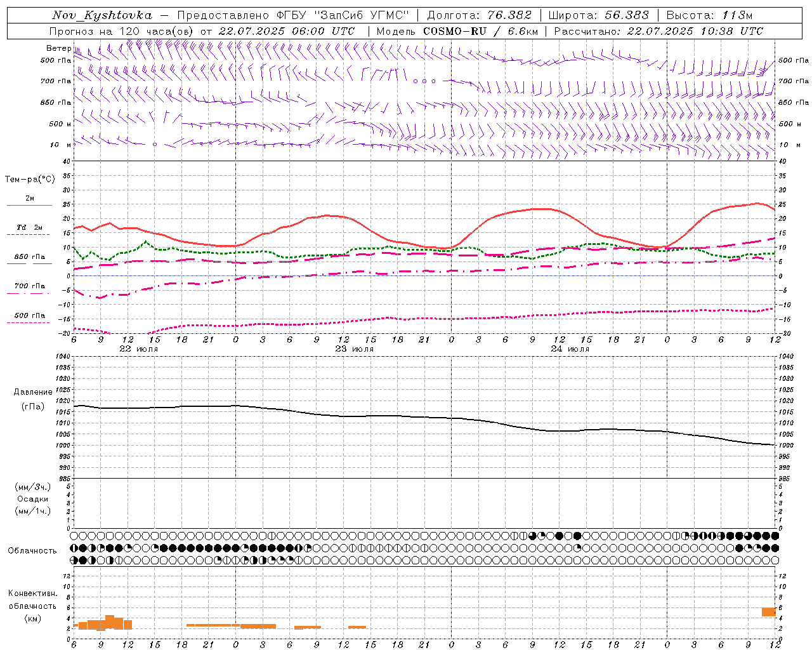Viewport: 812px width, 650px height.
Task: Click the provider text ФГБУ "ЗапСиб УГМС"
Action: [x=343, y=15]
